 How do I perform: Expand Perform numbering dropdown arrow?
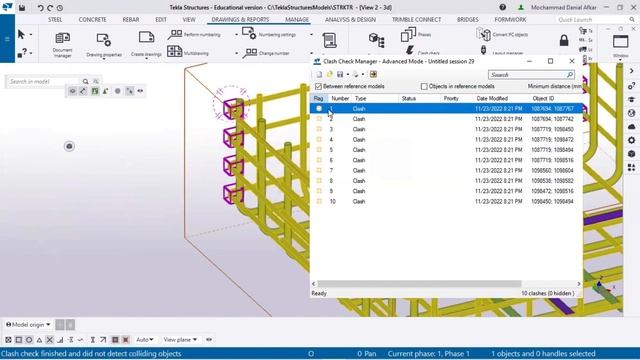point(236,35)
